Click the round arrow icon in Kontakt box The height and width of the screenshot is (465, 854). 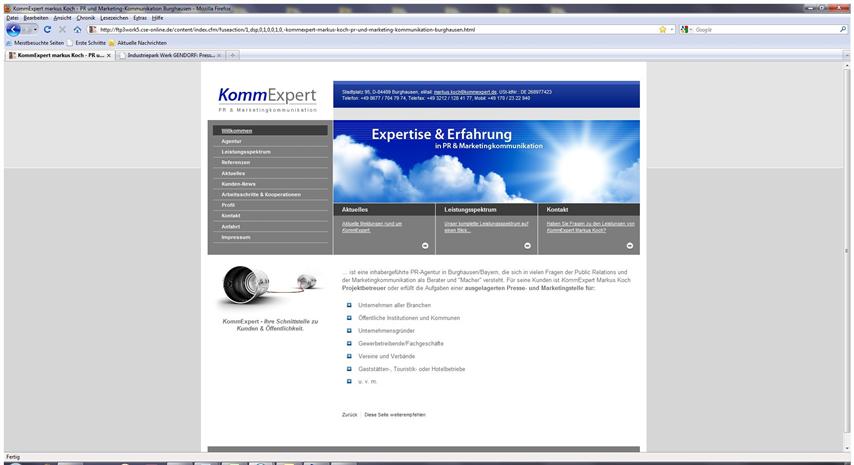pos(630,246)
